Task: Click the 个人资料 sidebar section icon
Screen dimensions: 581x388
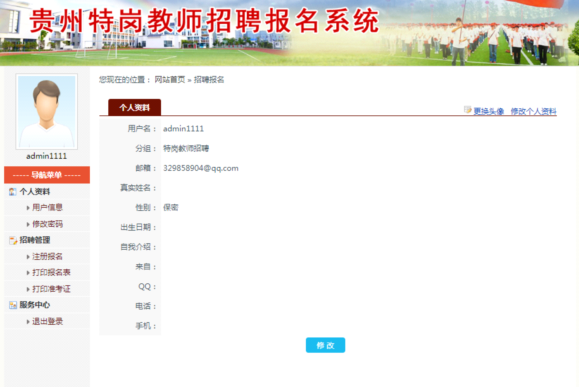Action: 13,192
